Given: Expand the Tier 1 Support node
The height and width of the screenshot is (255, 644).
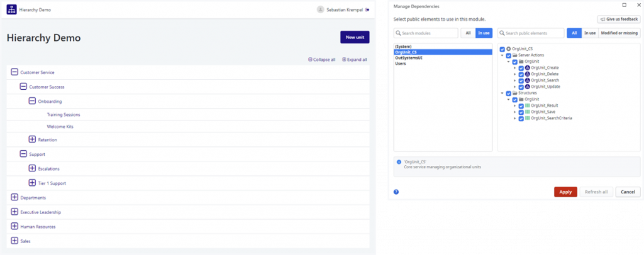Looking at the screenshot, I should pos(33,183).
